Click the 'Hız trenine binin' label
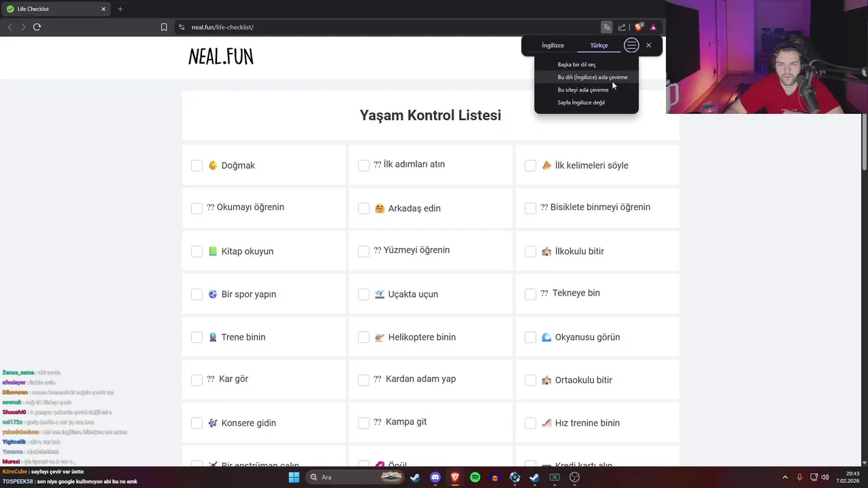This screenshot has width=868, height=488. click(x=587, y=423)
